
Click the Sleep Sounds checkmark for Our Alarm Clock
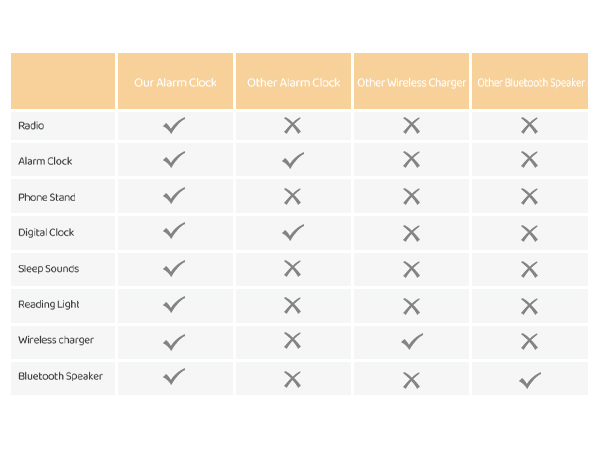[174, 268]
